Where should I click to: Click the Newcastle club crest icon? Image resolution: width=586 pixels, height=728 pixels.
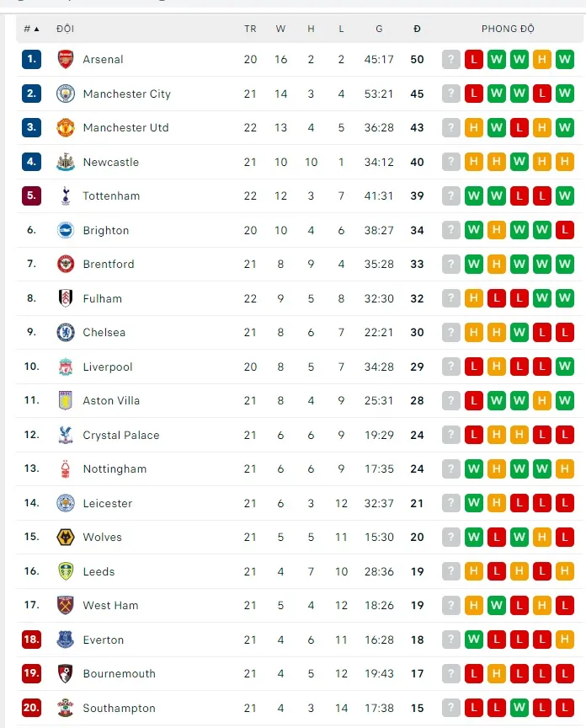click(66, 162)
